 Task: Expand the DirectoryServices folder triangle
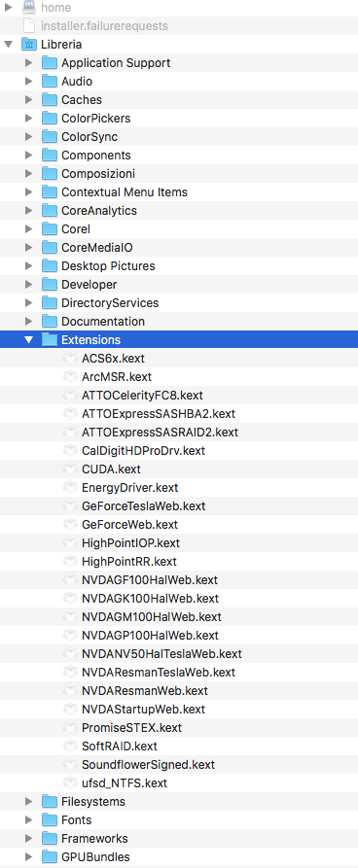(x=29, y=303)
